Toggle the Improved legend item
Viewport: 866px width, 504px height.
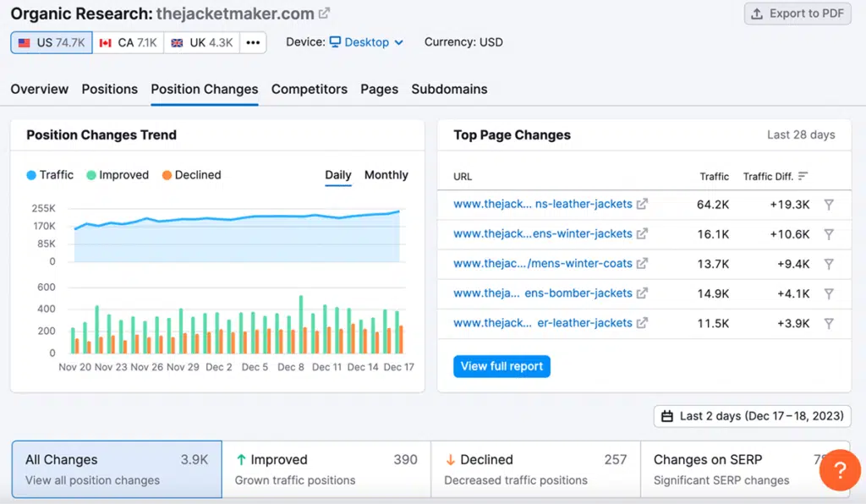point(118,175)
